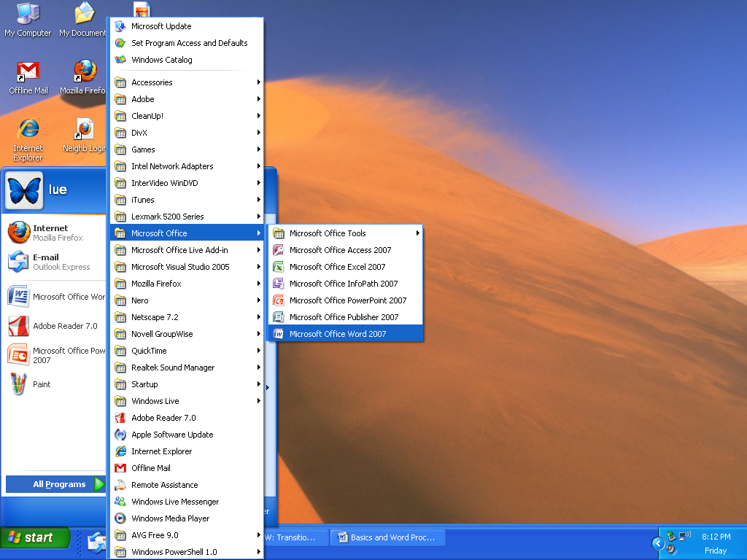Start Microsoft Office PowerPoint 2007 from the submenu
The width and height of the screenshot is (747, 560).
click(345, 300)
